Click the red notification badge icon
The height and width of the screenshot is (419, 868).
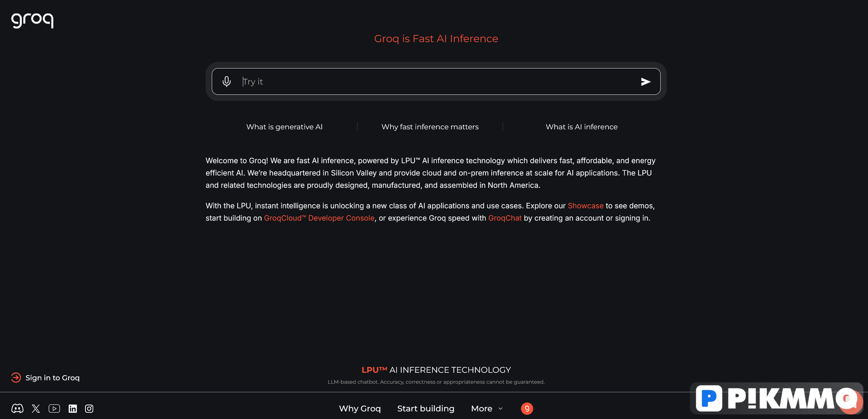(x=527, y=409)
